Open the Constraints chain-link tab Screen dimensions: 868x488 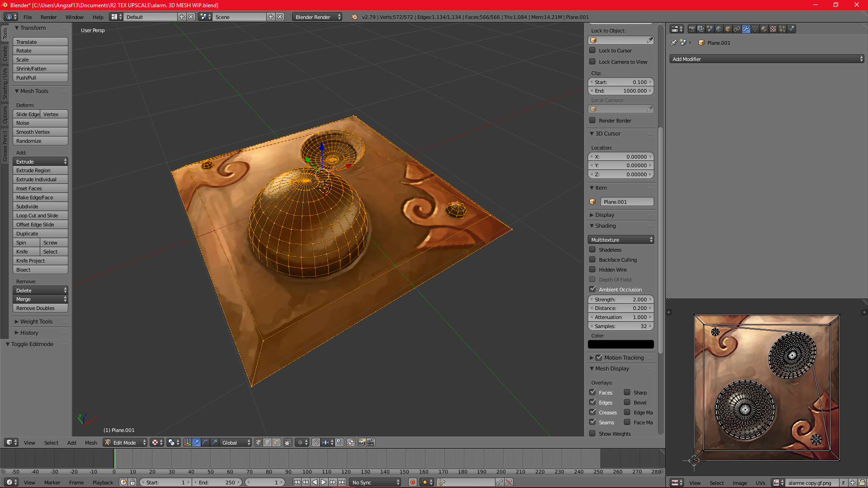pos(737,29)
